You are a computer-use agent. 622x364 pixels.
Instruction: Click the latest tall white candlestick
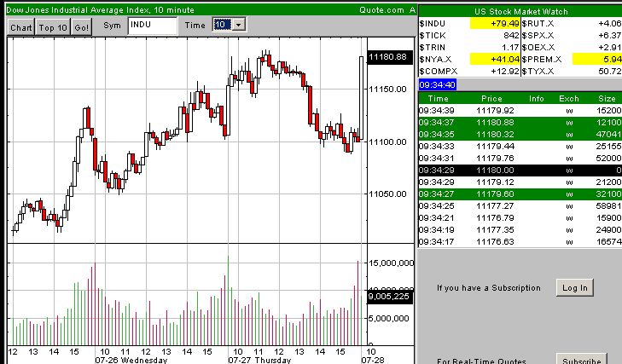click(x=362, y=98)
